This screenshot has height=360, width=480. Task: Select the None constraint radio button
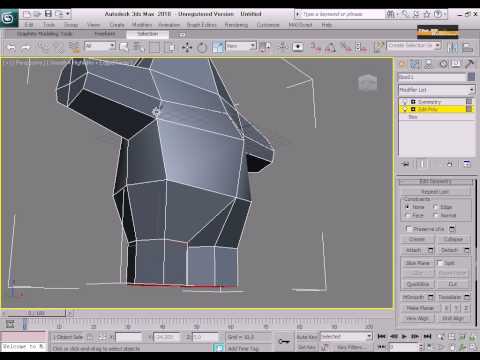tap(407, 207)
